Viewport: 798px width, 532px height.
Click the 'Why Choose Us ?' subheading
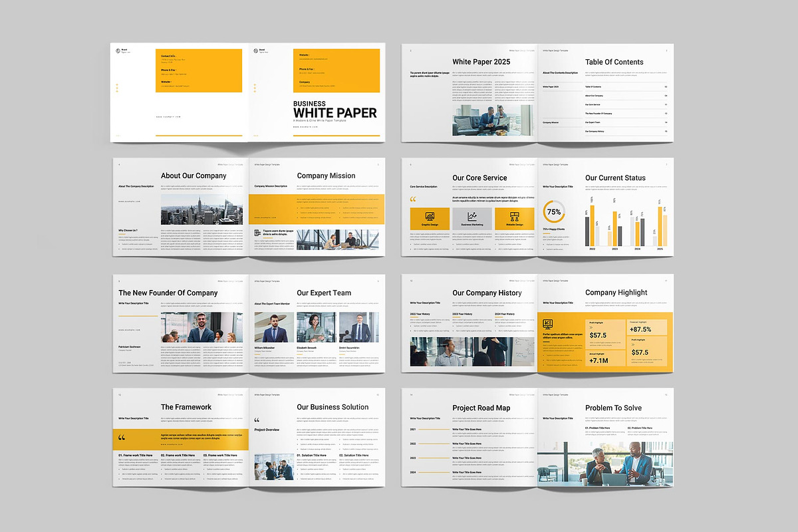pyautogui.click(x=128, y=231)
